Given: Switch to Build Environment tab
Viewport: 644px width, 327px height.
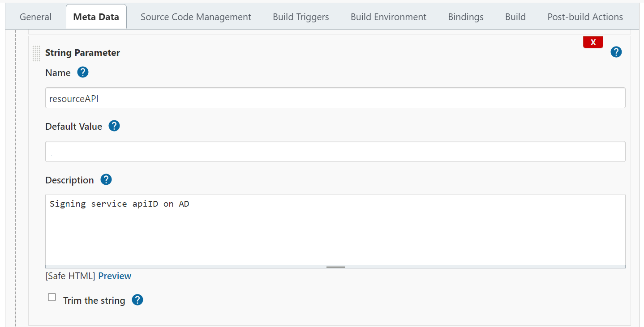Looking at the screenshot, I should coord(388,17).
